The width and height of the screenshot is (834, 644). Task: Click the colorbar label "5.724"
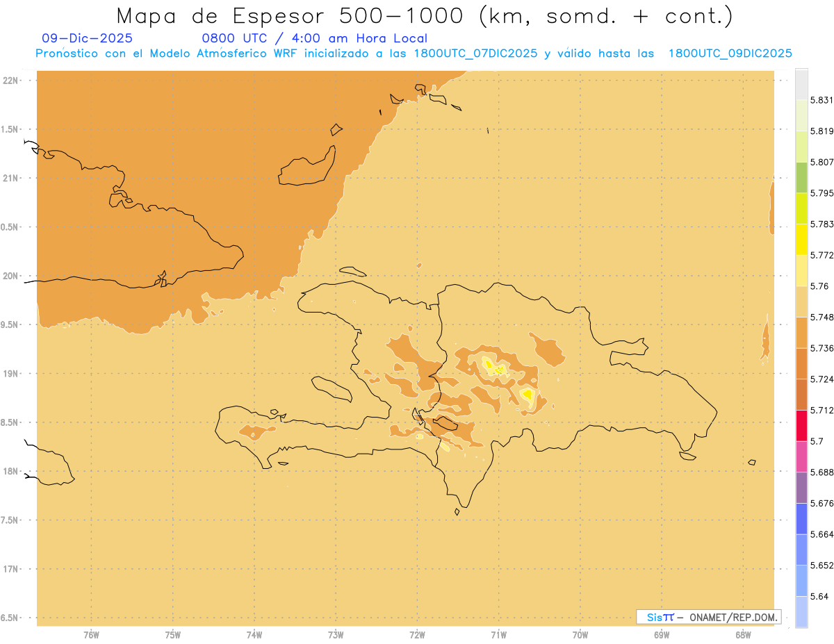pyautogui.click(x=822, y=379)
